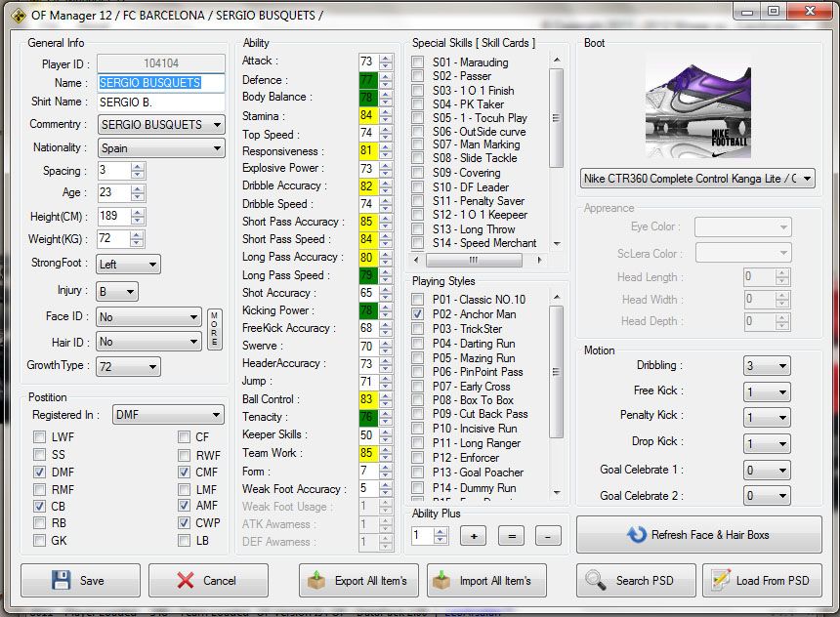This screenshot has height=617, width=840.
Task: Click the Shirt Name input field
Action: tap(160, 102)
